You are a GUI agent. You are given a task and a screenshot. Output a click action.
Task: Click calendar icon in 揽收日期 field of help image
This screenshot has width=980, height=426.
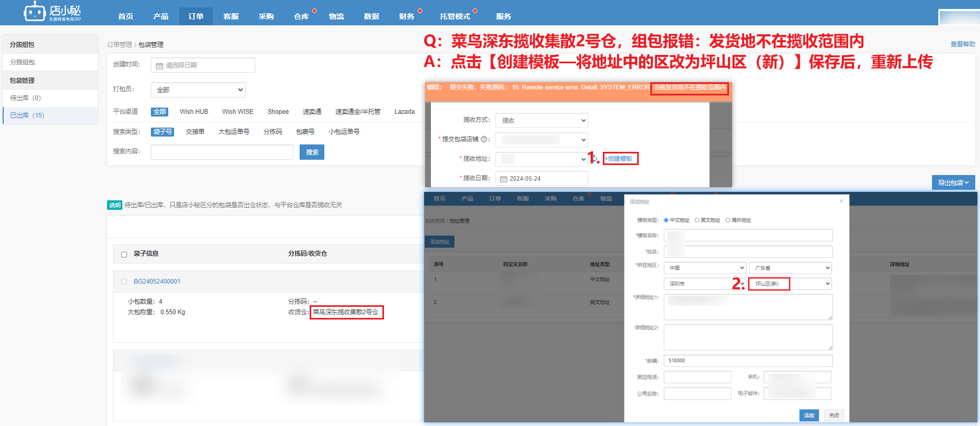tap(503, 179)
